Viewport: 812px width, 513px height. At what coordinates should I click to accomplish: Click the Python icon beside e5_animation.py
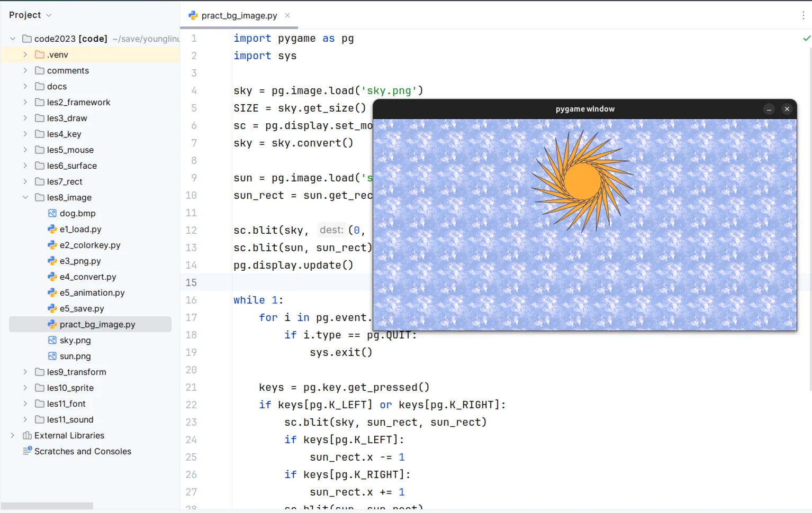pyautogui.click(x=52, y=292)
